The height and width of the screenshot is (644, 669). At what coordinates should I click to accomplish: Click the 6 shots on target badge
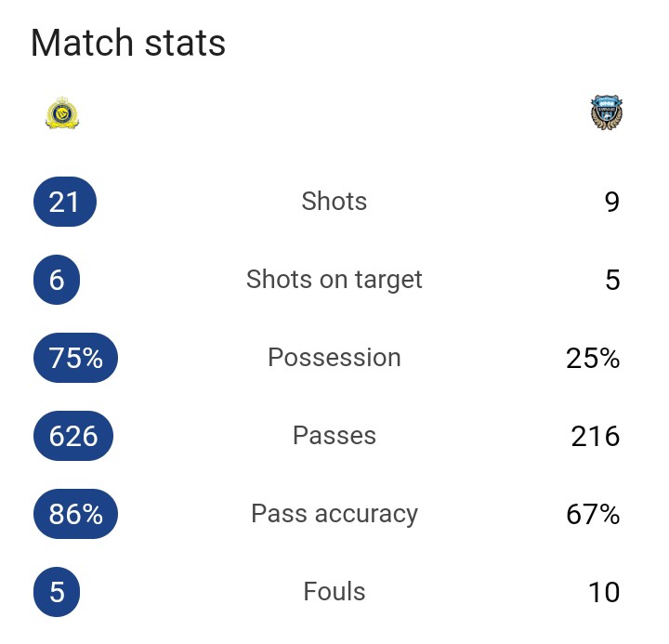click(x=57, y=280)
